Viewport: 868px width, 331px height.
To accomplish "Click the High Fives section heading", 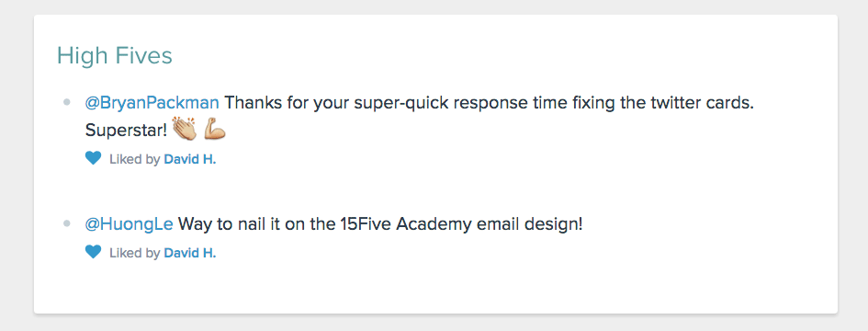I will point(115,56).
